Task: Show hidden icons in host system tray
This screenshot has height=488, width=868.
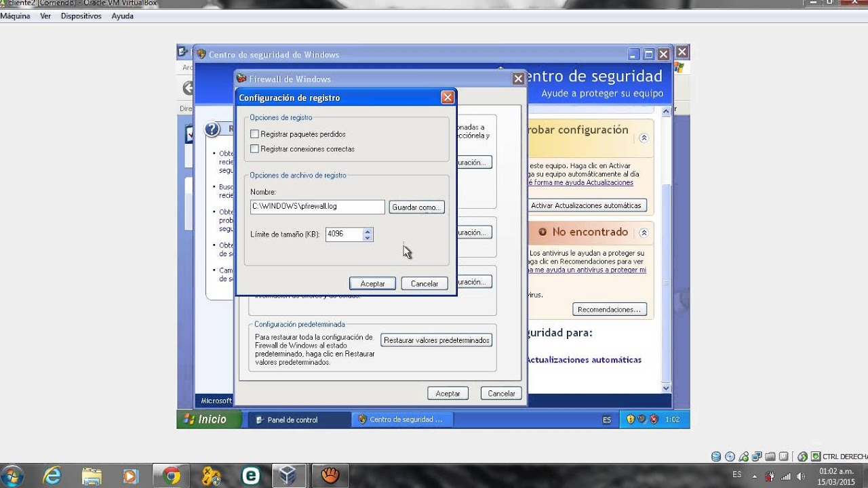Action: click(756, 475)
